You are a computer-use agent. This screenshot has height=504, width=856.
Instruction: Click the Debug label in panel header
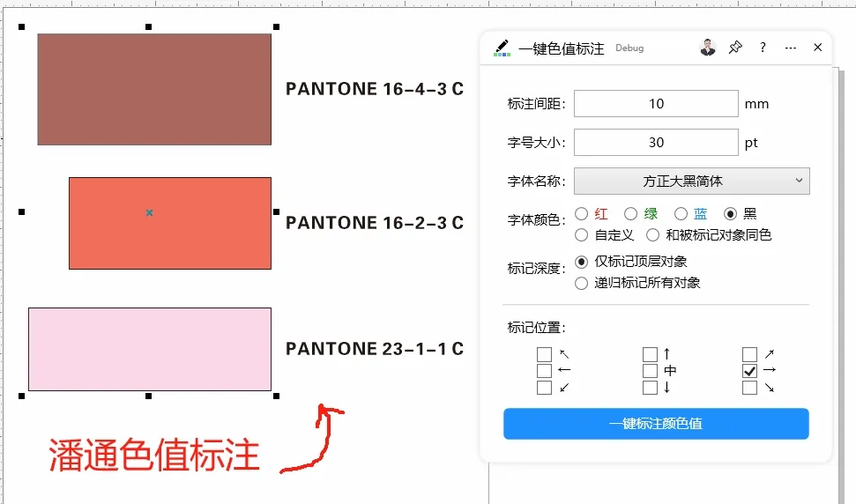[629, 48]
